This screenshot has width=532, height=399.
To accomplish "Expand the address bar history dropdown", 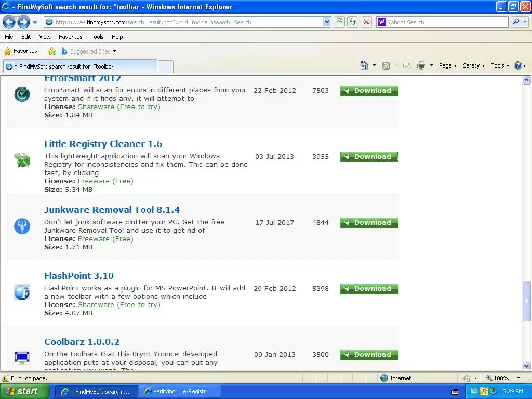I will 327,22.
